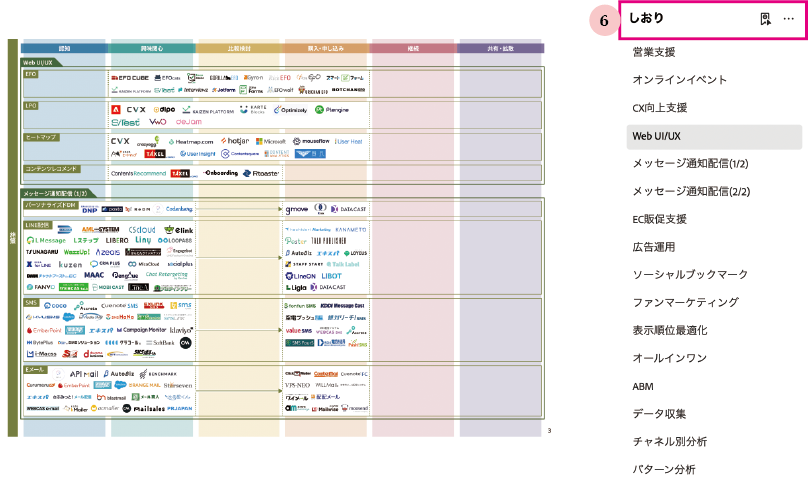Click the 購入・申し込み column header

tap(326, 49)
